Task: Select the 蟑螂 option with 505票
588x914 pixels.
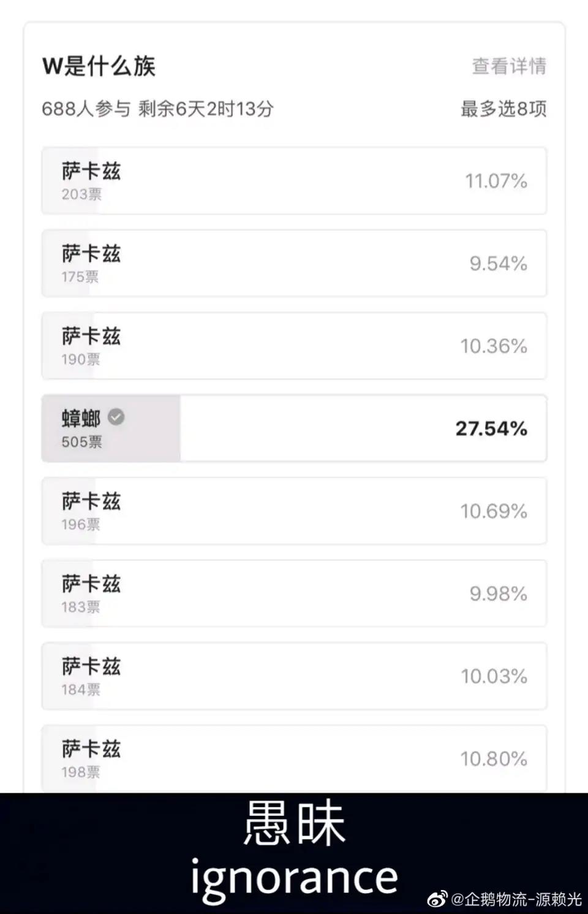Action: coord(294,428)
